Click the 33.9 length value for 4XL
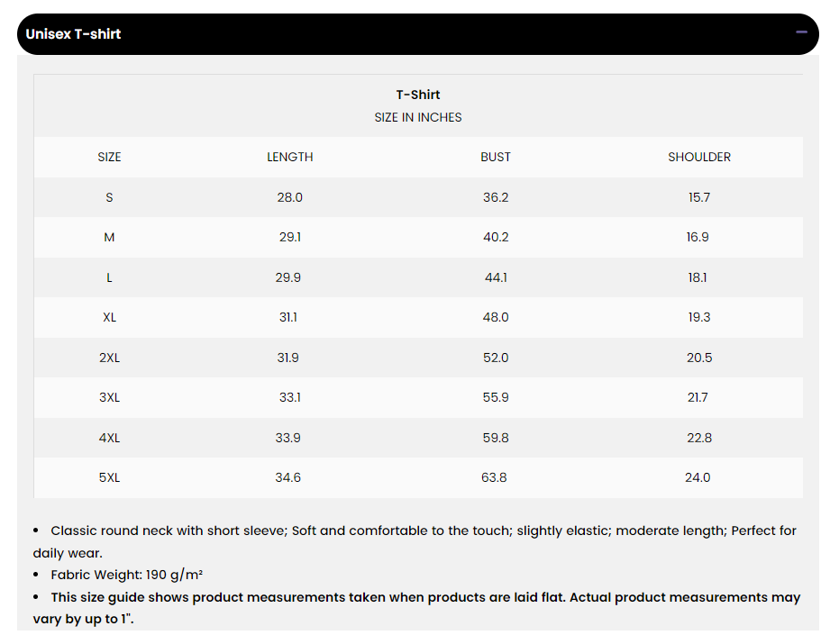Viewport: 830px width, 644px height. pos(288,438)
